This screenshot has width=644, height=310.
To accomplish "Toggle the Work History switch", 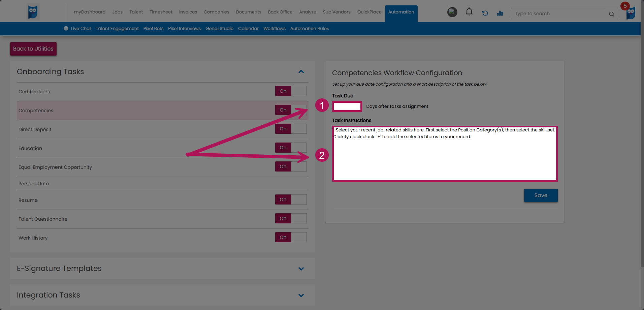I will point(291,237).
